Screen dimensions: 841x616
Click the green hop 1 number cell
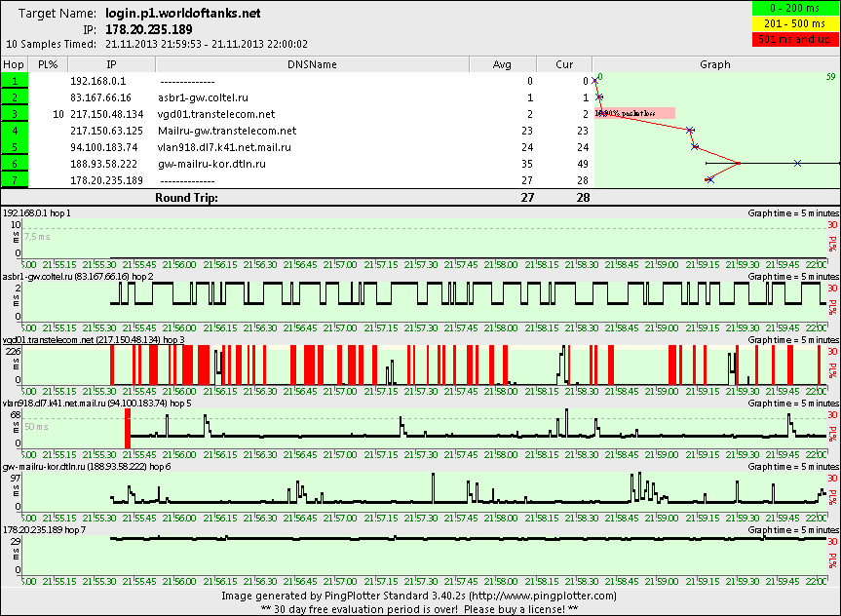pyautogui.click(x=16, y=82)
